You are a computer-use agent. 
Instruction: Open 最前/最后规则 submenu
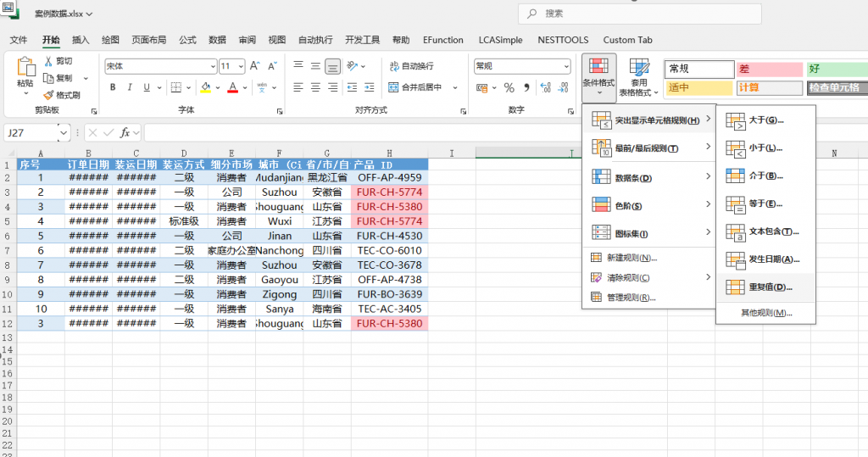[x=649, y=148]
